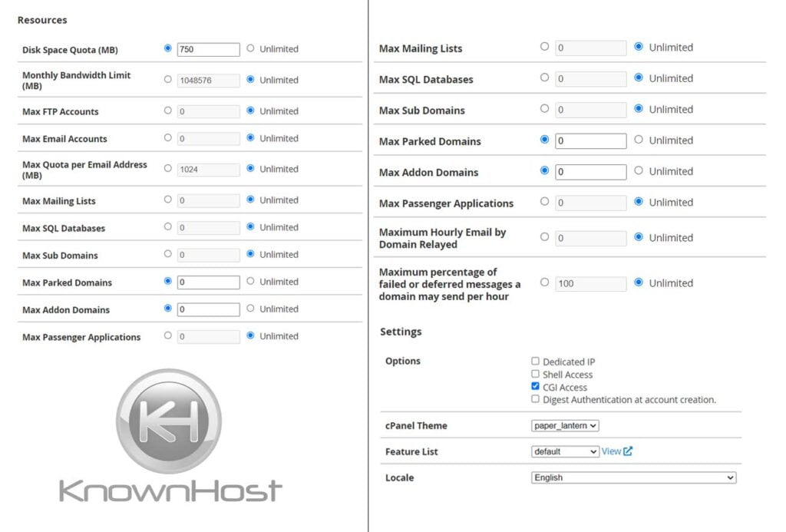This screenshot has width=786, height=532.
Task: Select Unlimited for Monthly Bandwidth Limit
Action: (251, 79)
